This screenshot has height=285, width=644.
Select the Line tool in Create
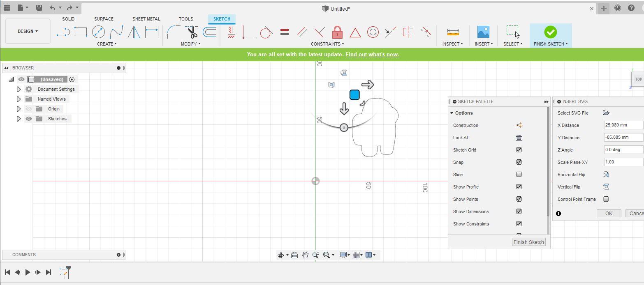pyautogui.click(x=63, y=32)
